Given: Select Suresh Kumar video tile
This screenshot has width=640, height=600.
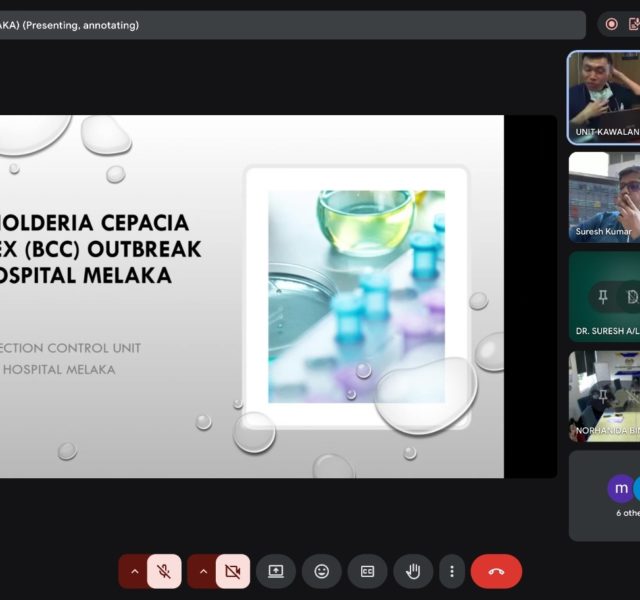Looking at the screenshot, I should (604, 196).
